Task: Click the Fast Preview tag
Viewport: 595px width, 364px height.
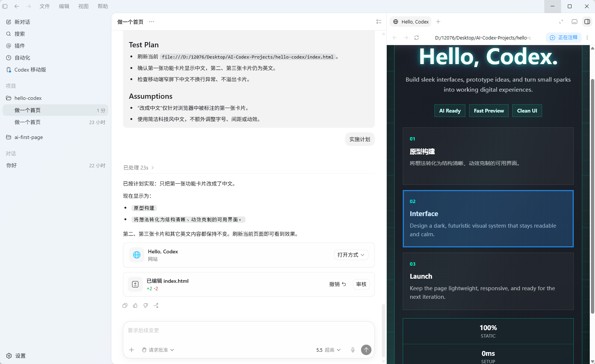Action: (x=489, y=111)
